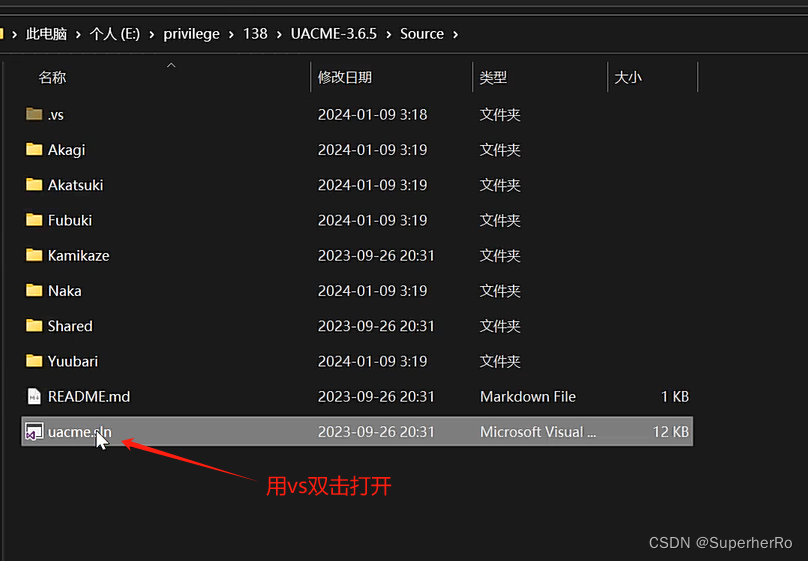Screen dimensions: 808x561
Task: Click the Akatsuki folder icon
Action: (x=34, y=184)
